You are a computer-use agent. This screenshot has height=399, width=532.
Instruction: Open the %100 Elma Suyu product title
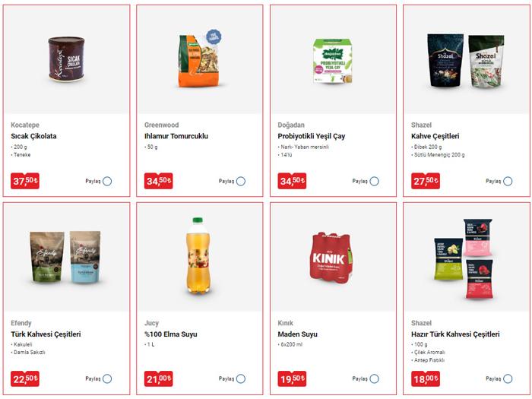[x=171, y=334]
